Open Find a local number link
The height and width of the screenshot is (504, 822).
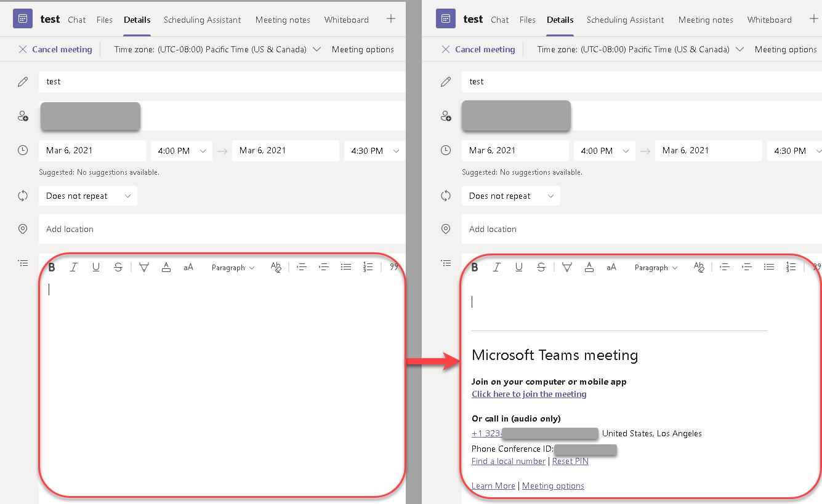(x=509, y=461)
